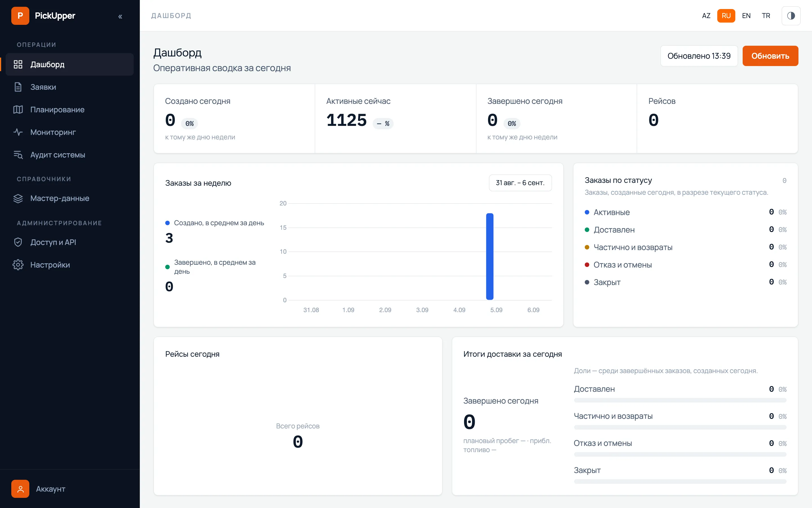
Task: Click the Обновить button
Action: click(x=770, y=56)
